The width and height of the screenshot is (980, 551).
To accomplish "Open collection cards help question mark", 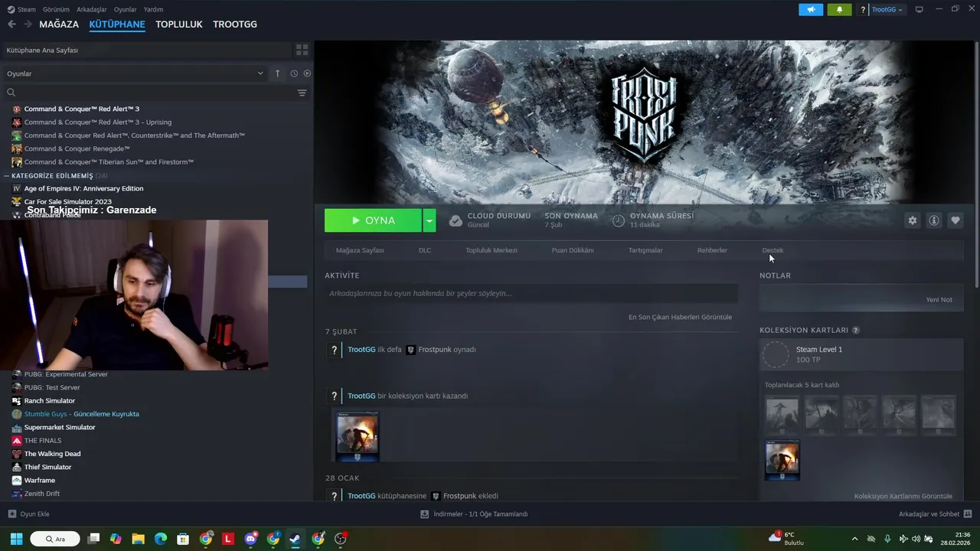I will (855, 331).
